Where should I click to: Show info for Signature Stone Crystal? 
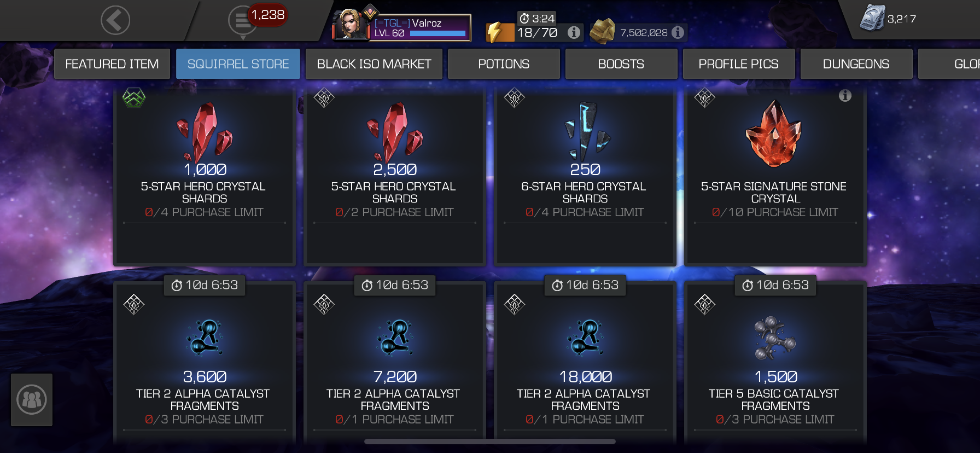pyautogui.click(x=845, y=96)
